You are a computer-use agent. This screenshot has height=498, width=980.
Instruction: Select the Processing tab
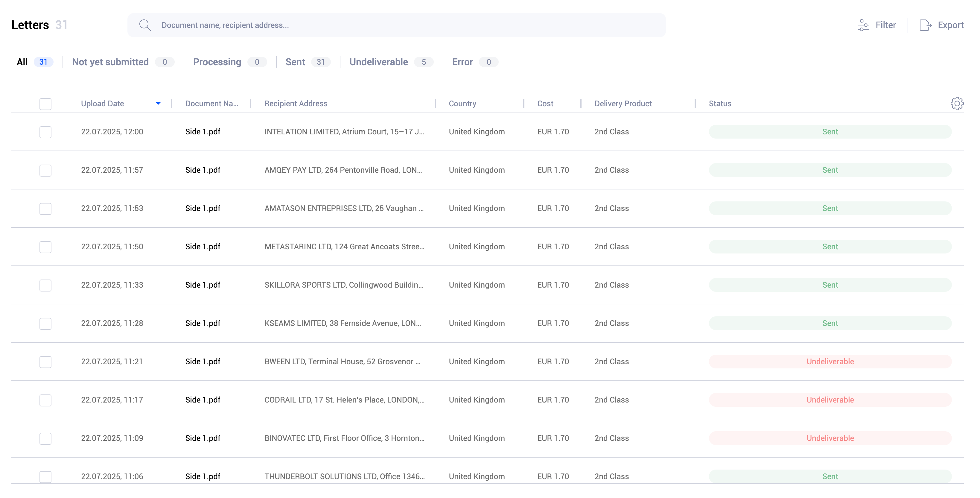(217, 62)
